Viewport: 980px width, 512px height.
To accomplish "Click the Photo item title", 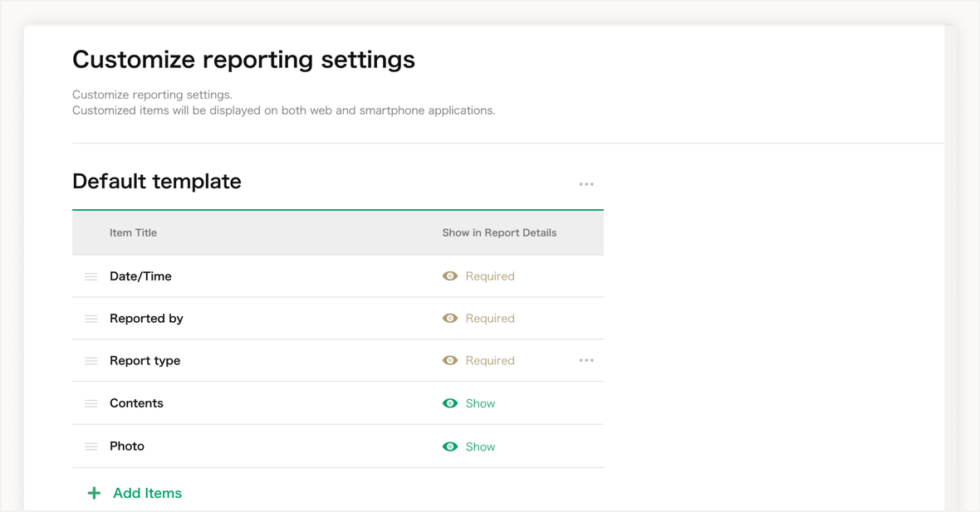I will click(x=127, y=446).
